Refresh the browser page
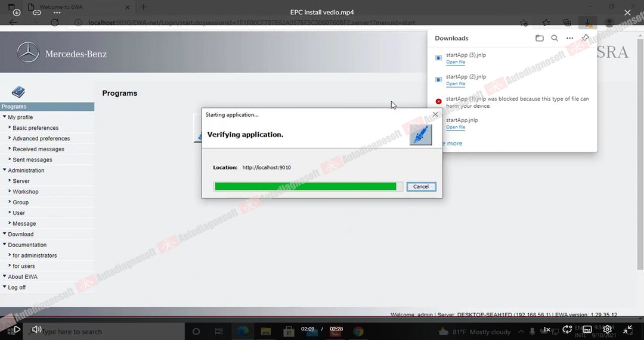 pos(55,23)
